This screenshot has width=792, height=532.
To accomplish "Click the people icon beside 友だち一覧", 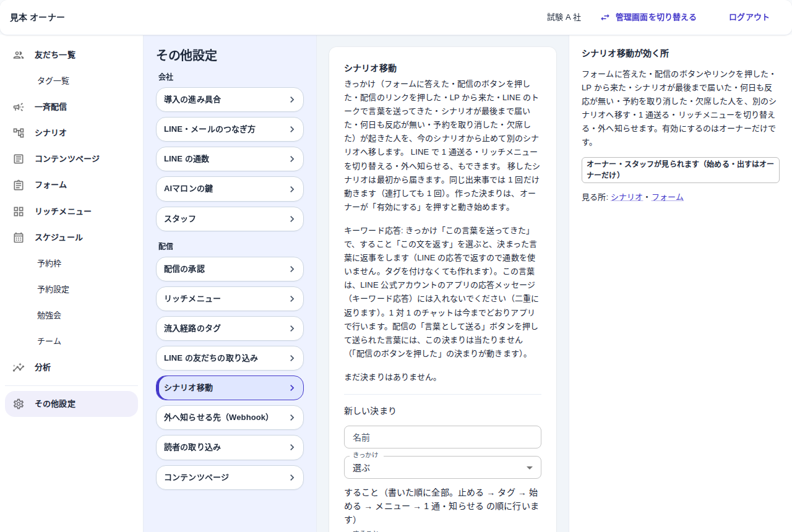I will (19, 55).
